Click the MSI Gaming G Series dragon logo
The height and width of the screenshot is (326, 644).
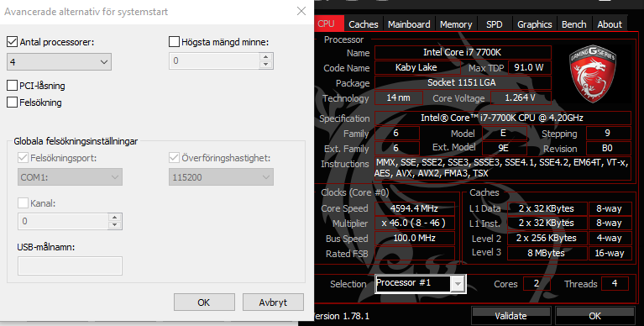(592, 74)
